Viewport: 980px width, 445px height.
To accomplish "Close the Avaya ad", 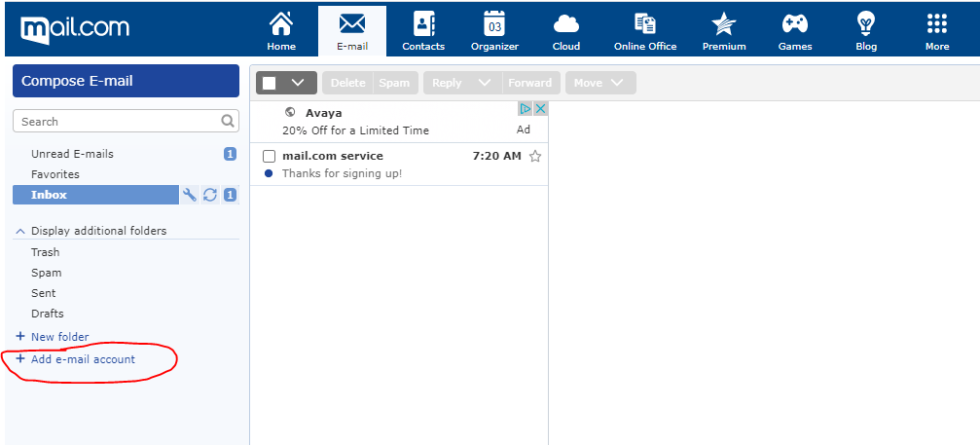I will [541, 109].
